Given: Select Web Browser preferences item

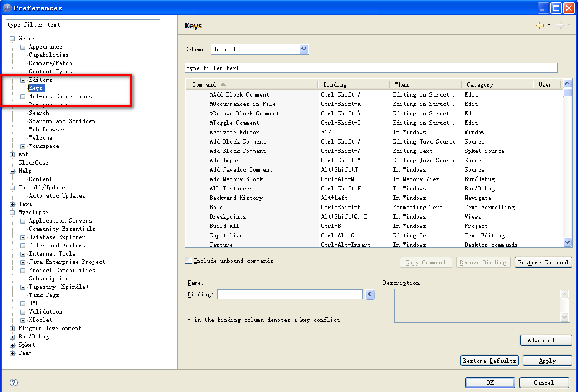Looking at the screenshot, I should click(47, 129).
